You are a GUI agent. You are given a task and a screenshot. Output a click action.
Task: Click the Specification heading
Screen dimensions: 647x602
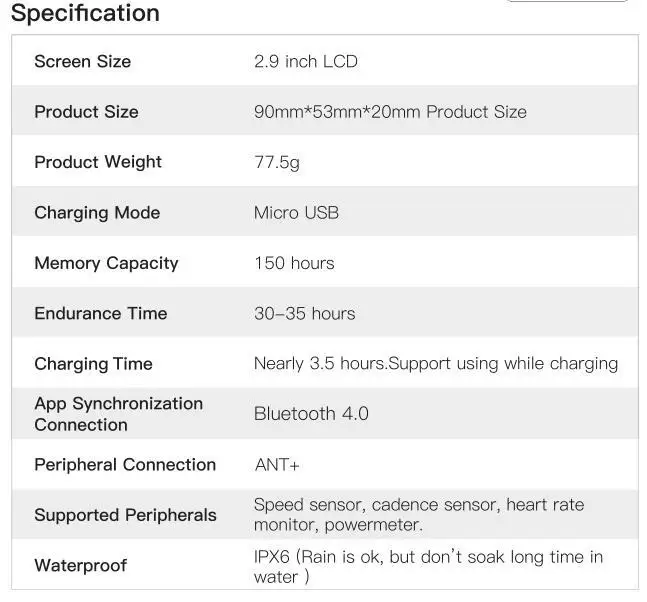tap(85, 14)
